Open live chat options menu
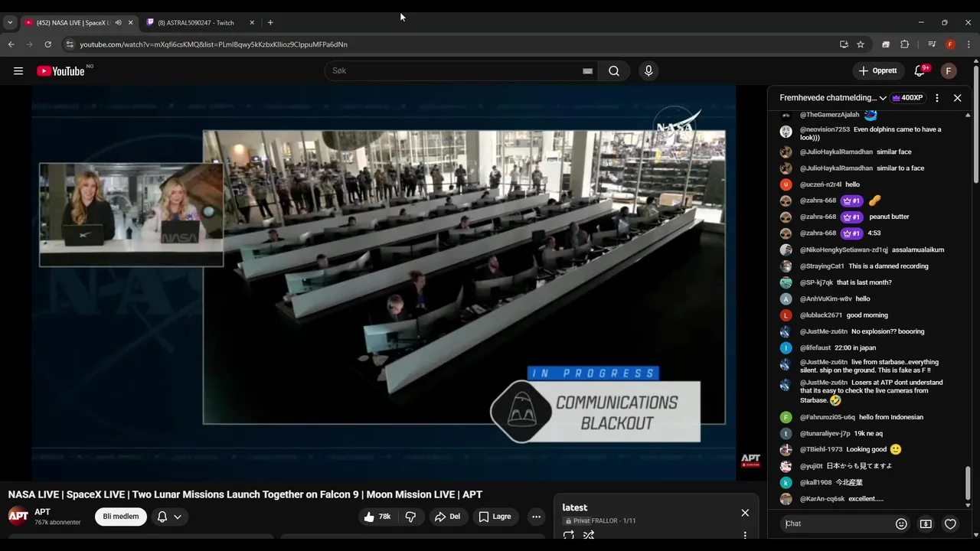 [937, 98]
